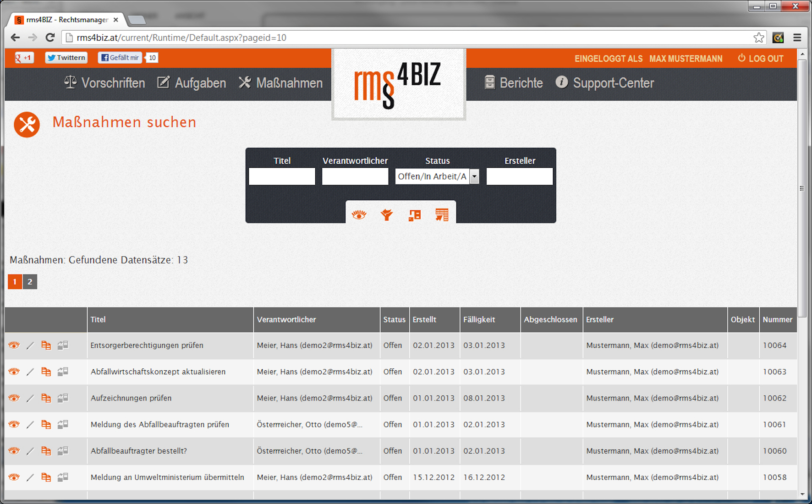This screenshot has width=812, height=504.
Task: Open the Berichte navigation menu
Action: click(x=513, y=83)
